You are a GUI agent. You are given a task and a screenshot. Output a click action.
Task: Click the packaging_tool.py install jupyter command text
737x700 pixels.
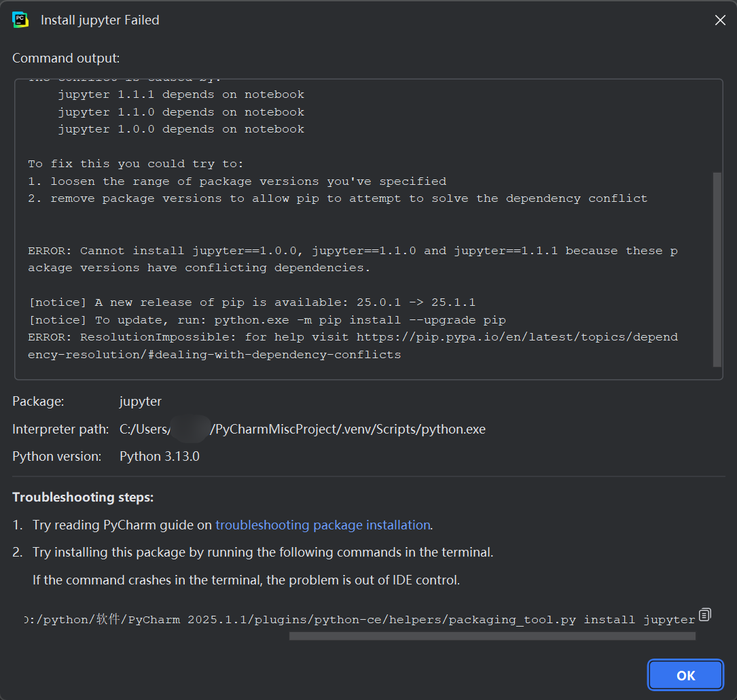click(x=359, y=620)
